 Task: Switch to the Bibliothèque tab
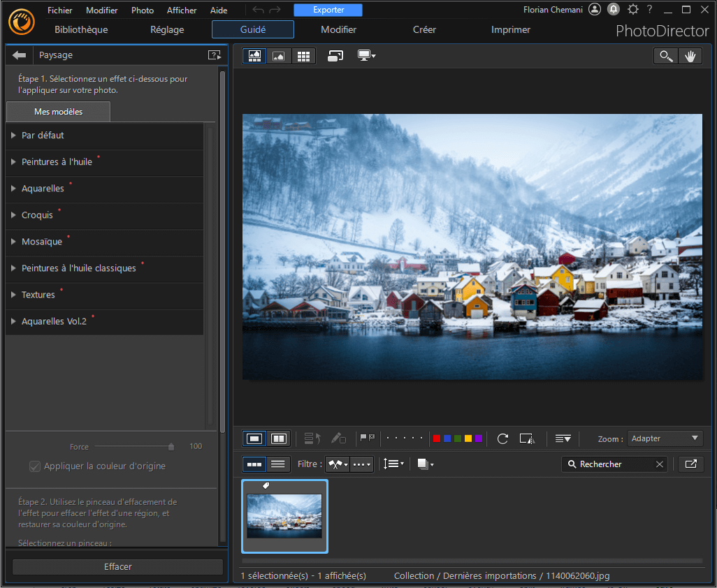[x=80, y=29]
